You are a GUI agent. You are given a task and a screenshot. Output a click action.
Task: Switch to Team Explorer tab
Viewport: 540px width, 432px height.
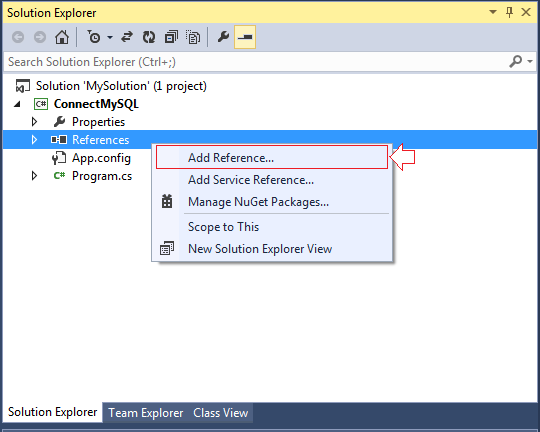pos(145,413)
